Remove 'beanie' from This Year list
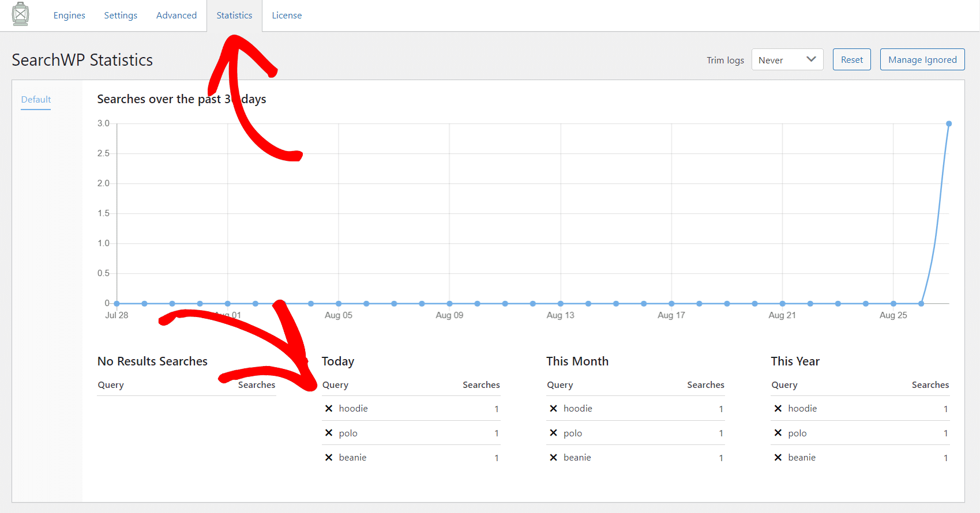 [x=778, y=458]
